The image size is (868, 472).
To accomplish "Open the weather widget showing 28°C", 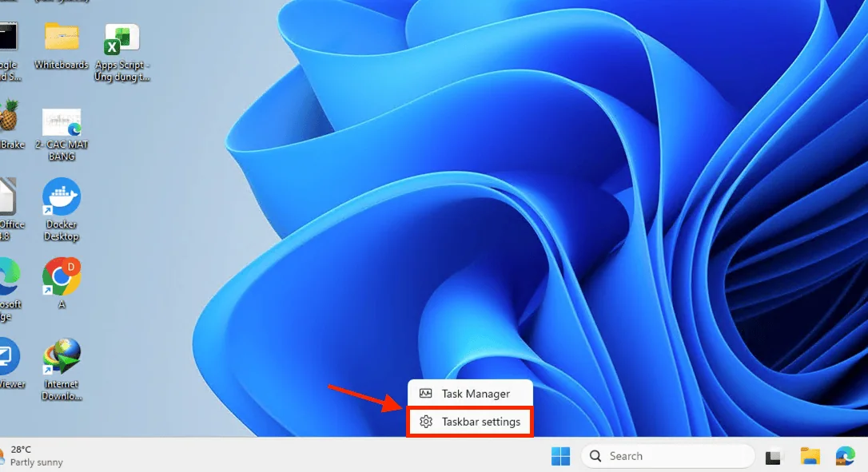I will point(32,456).
